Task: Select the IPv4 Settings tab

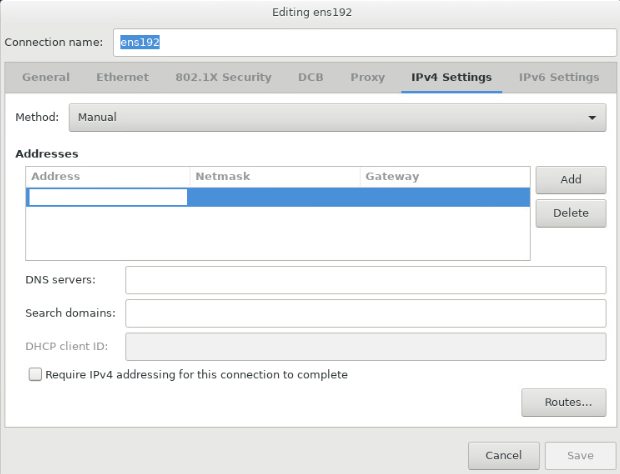Action: coord(451,77)
